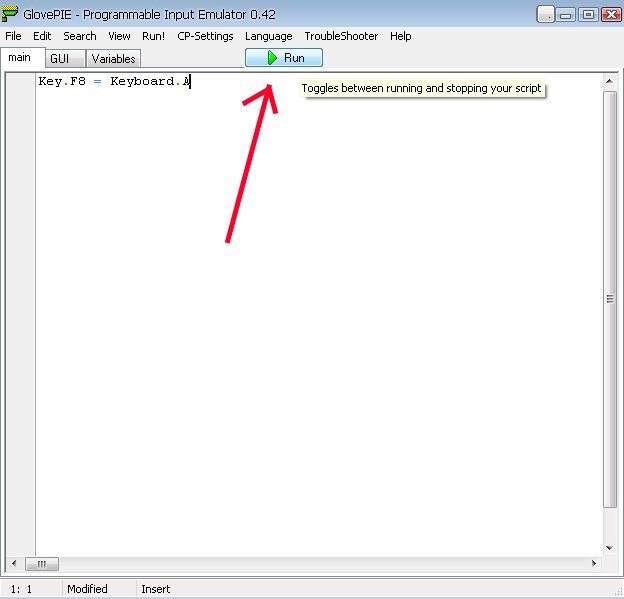
Task: Open the File menu
Action: (x=13, y=36)
